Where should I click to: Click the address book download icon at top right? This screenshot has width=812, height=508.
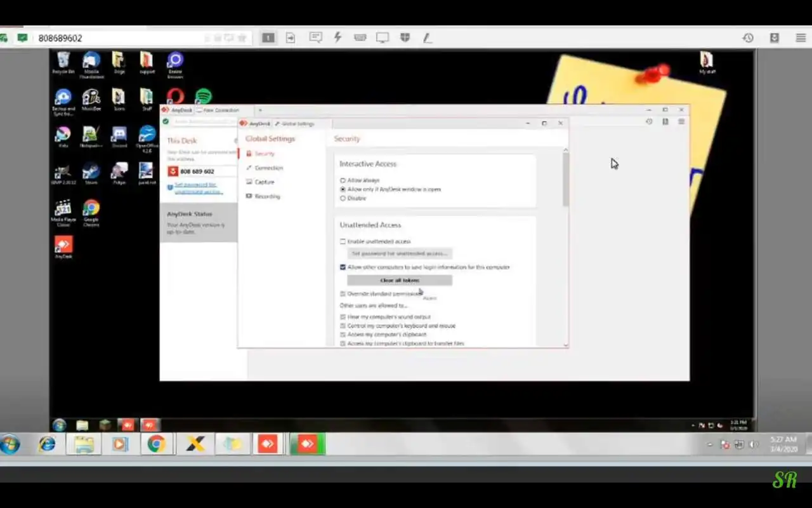pos(775,37)
